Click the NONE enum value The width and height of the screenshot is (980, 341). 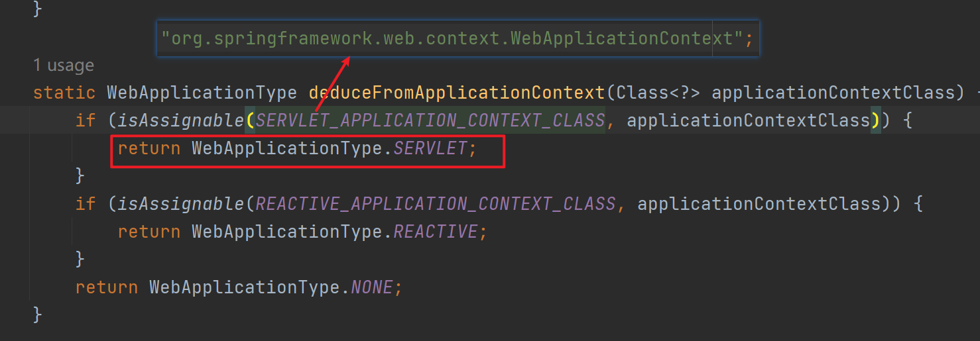point(372,287)
